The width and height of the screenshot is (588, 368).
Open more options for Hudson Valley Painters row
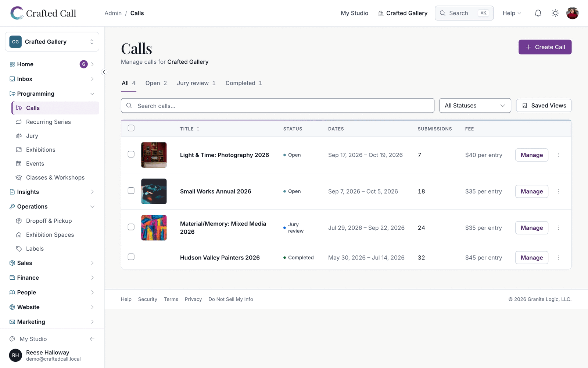558,258
